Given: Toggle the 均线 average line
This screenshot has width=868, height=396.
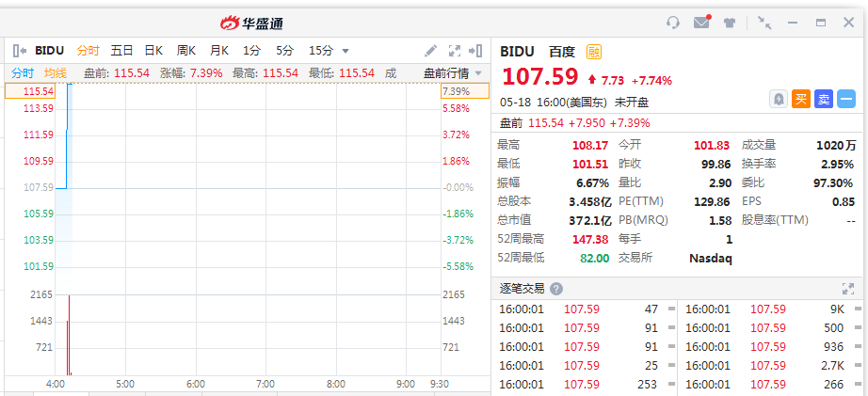Looking at the screenshot, I should click(x=56, y=73).
